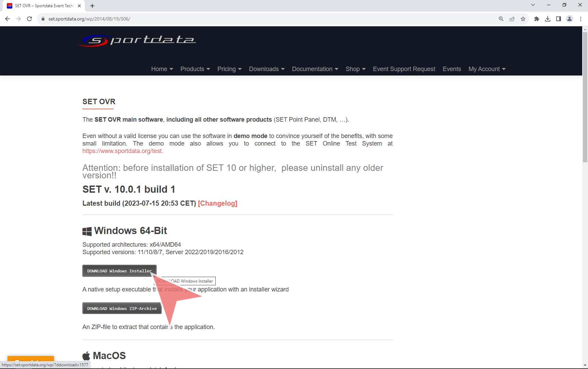Click the vertical scrollbar thumb
Image resolution: width=588 pixels, height=369 pixels.
[x=585, y=97]
